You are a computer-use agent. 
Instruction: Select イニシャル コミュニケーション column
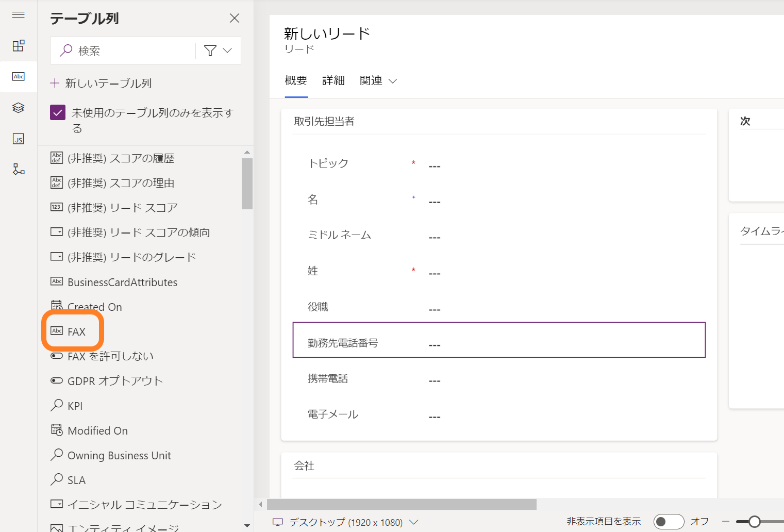[145, 505]
